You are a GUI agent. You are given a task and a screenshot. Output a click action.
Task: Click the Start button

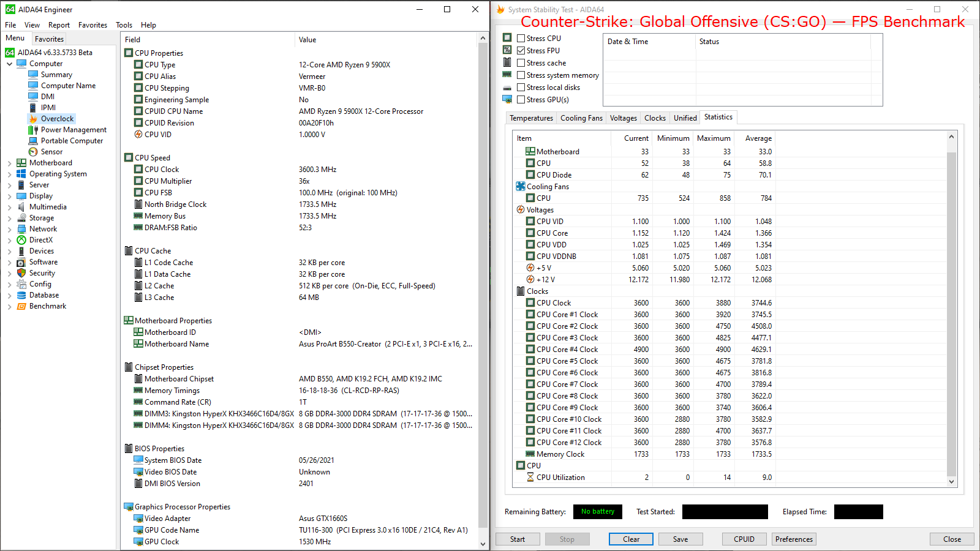point(518,539)
